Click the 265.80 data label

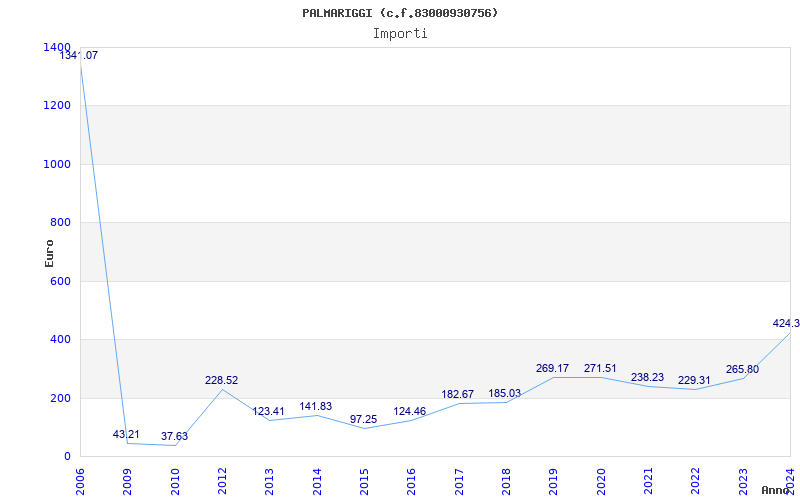tap(742, 369)
